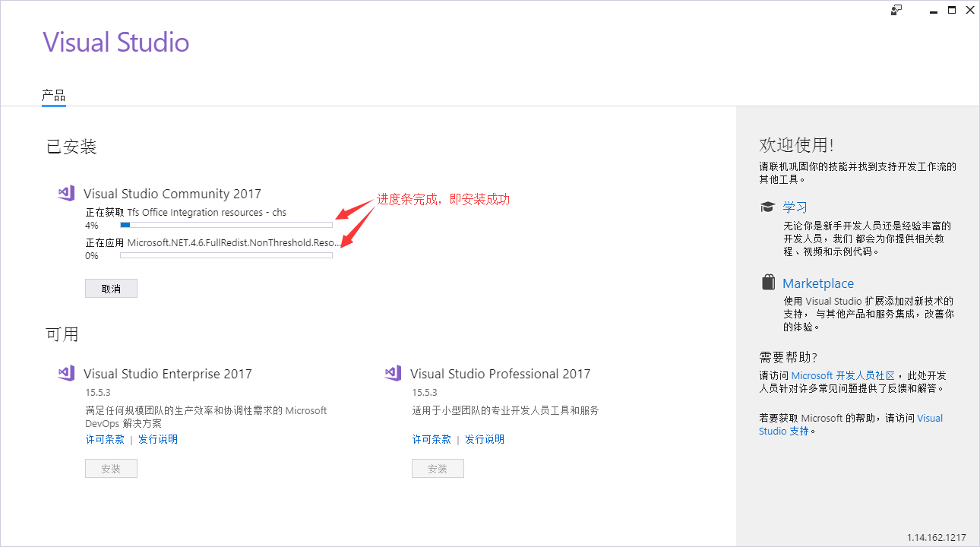Click the feedback icon in the title bar
The width and height of the screenshot is (980, 547).
tap(896, 10)
